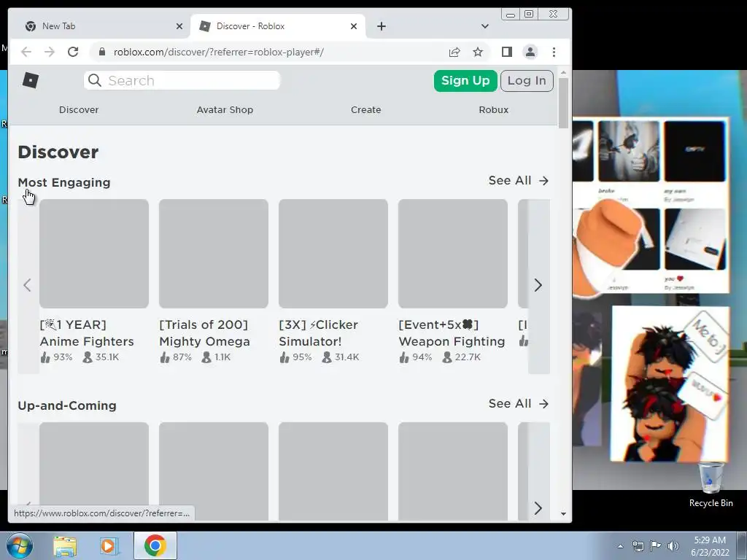This screenshot has height=560, width=747.
Task: Click the Log In button
Action: [527, 80]
